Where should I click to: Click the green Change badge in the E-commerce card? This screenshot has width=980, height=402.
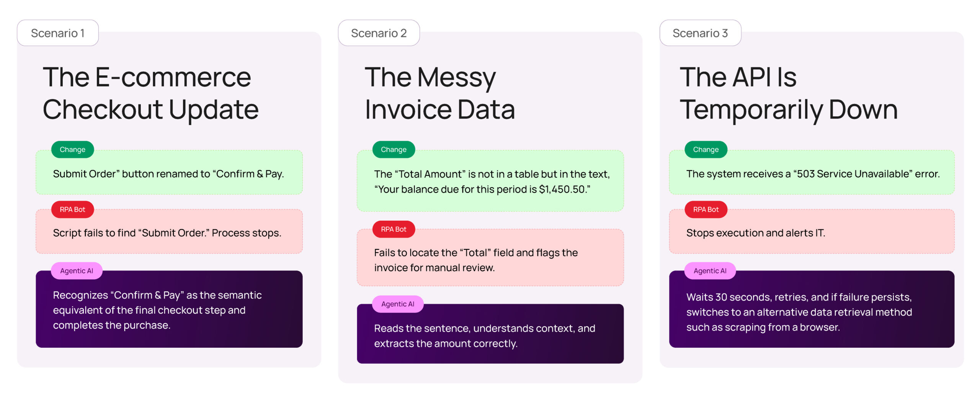pos(72,150)
